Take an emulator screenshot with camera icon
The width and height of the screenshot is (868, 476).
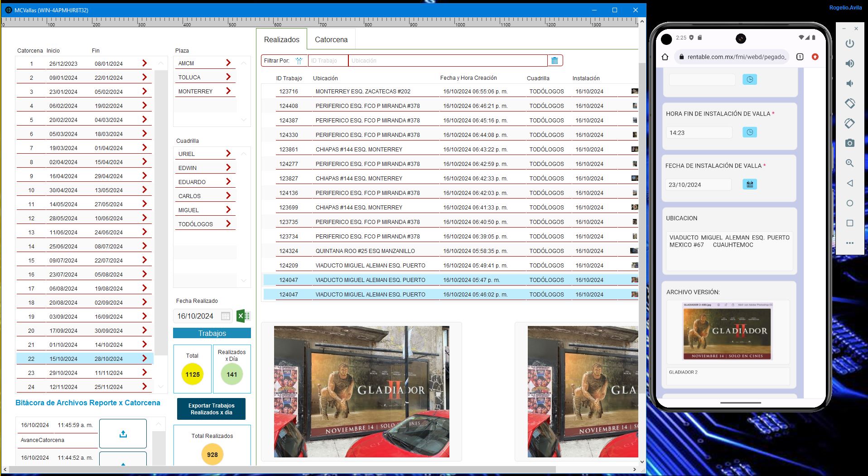tap(849, 143)
